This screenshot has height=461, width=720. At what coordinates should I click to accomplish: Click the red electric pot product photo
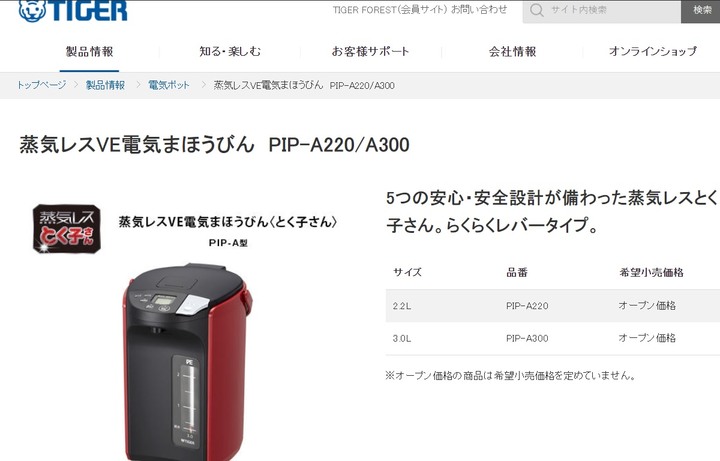pos(187,362)
